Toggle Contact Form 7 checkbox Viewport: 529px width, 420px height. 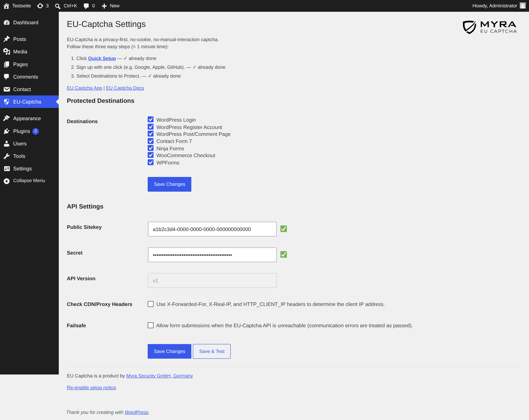click(x=151, y=141)
